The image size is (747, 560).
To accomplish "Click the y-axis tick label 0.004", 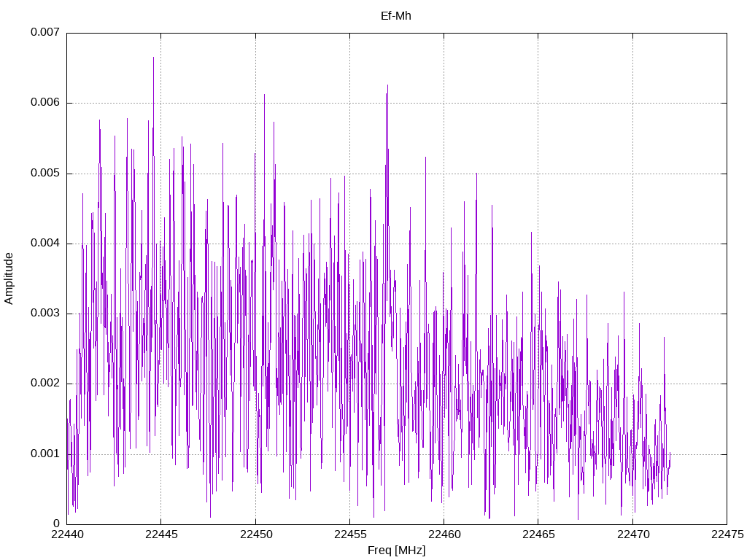I will (x=45, y=243).
